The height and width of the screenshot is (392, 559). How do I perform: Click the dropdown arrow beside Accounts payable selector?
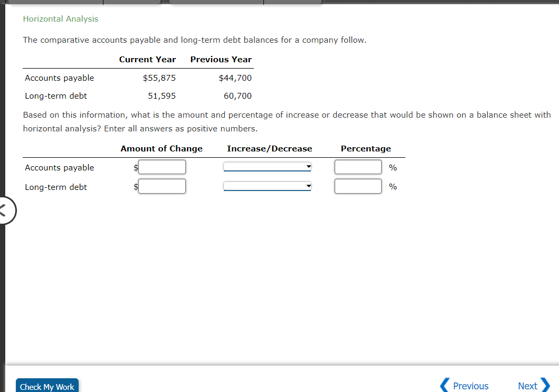[x=308, y=167]
